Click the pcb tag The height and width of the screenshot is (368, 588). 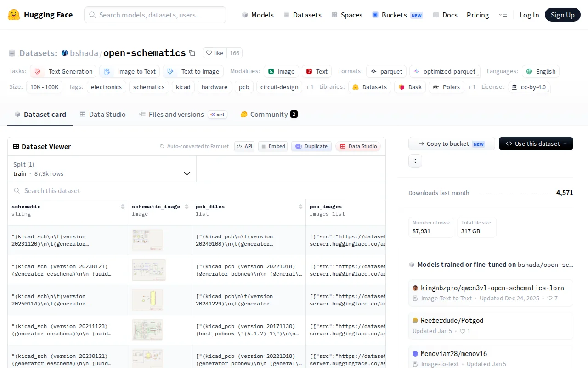click(244, 87)
